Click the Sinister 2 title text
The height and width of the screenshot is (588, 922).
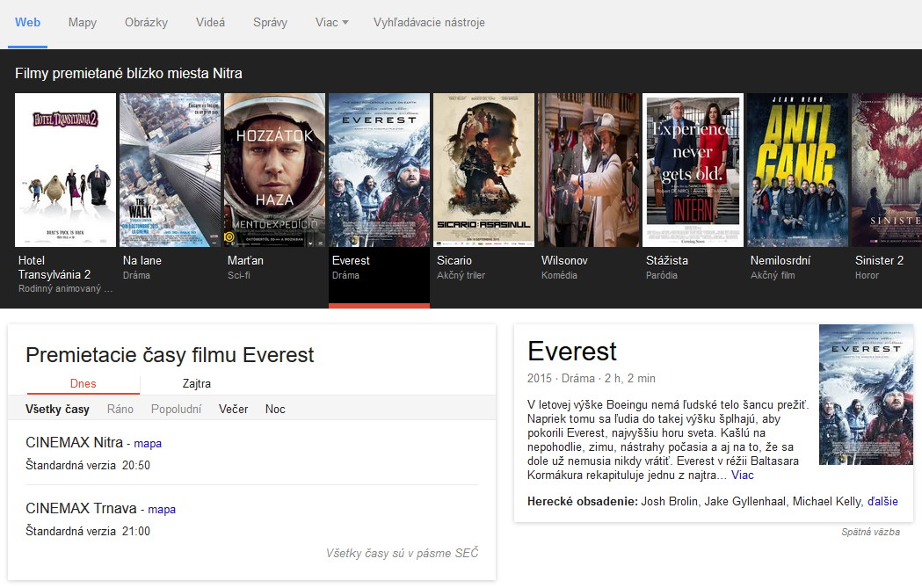click(x=879, y=260)
